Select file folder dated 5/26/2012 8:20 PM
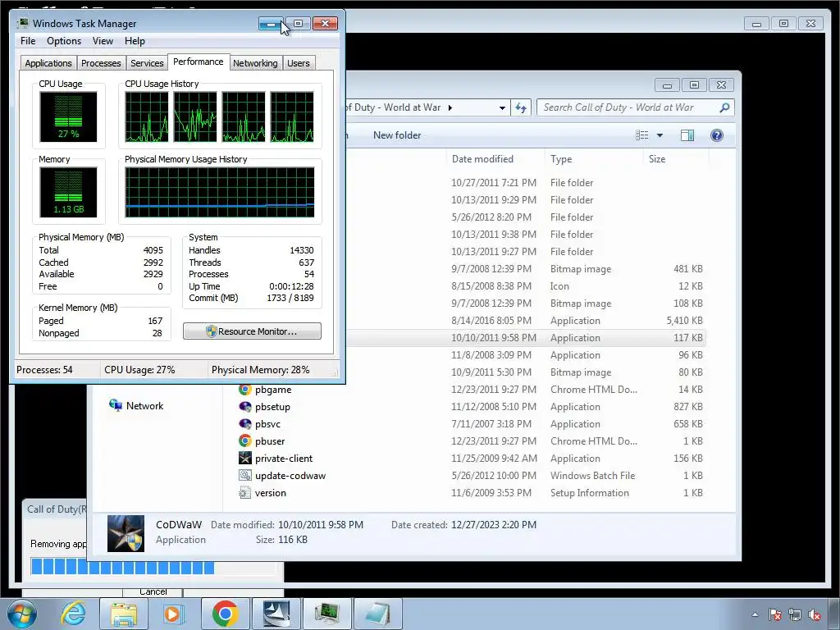 coord(525,217)
